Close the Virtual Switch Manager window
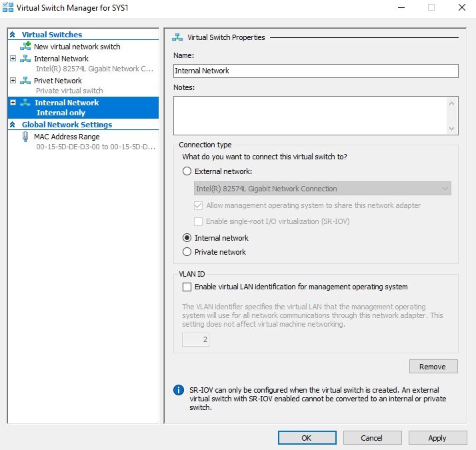Viewport: 476px width, 450px height. (x=462, y=7)
